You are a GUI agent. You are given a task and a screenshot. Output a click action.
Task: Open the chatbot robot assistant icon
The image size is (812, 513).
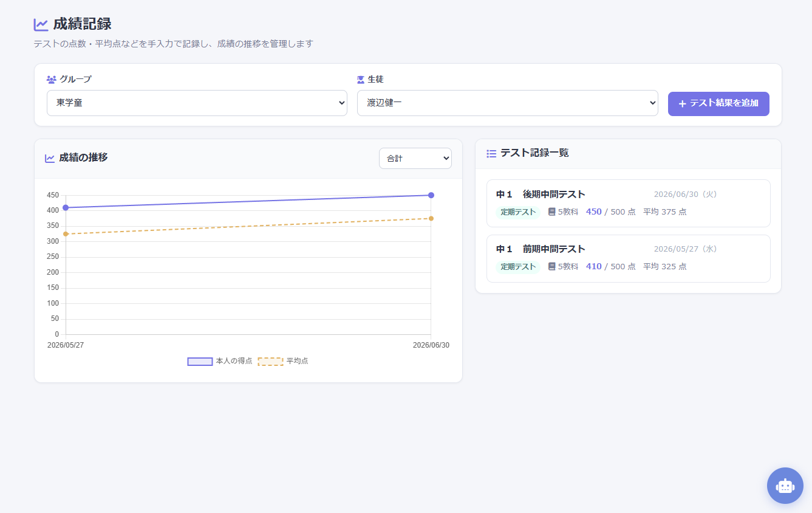coord(785,485)
